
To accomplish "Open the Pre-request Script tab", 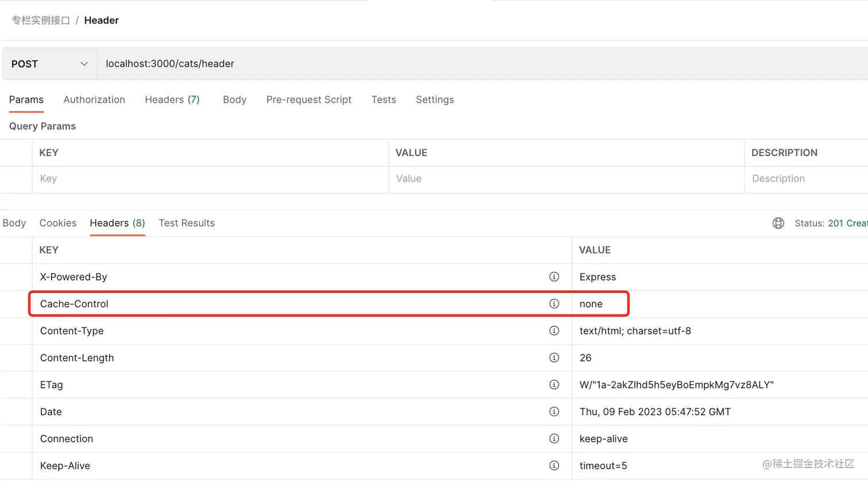I will [x=309, y=100].
